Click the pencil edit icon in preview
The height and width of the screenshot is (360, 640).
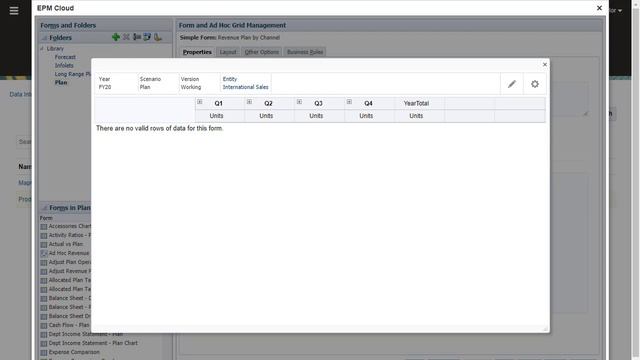click(512, 84)
